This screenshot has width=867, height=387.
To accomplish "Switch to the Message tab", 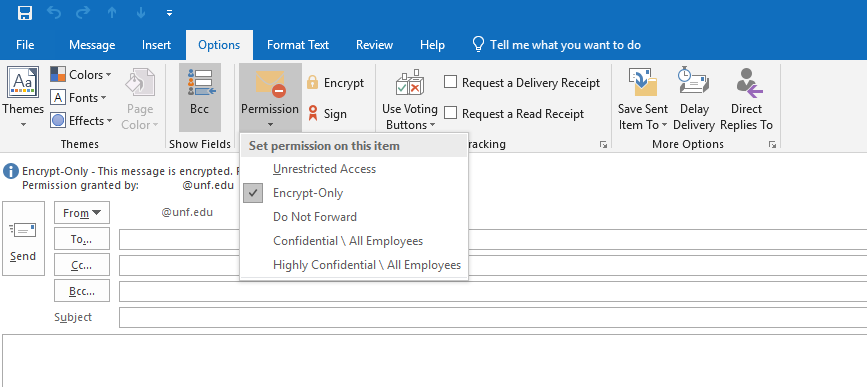I will (92, 45).
